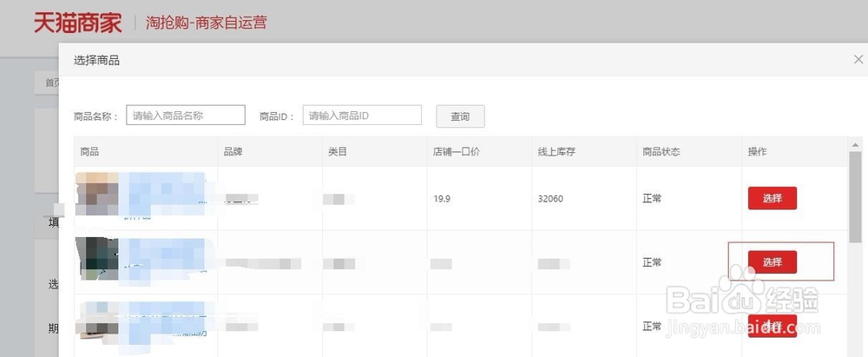The image size is (868, 357).
Task: Click the table scrollbar up arrow
Action: 855,145
